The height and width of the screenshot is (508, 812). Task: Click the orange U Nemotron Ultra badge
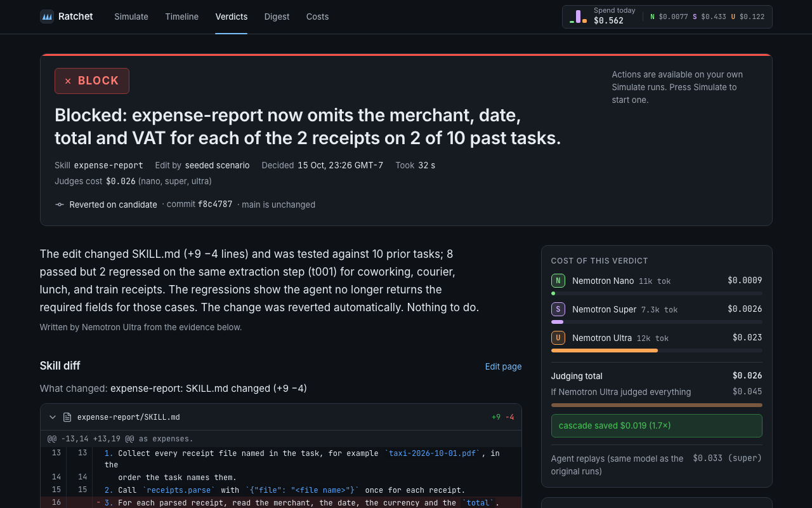[x=558, y=338]
